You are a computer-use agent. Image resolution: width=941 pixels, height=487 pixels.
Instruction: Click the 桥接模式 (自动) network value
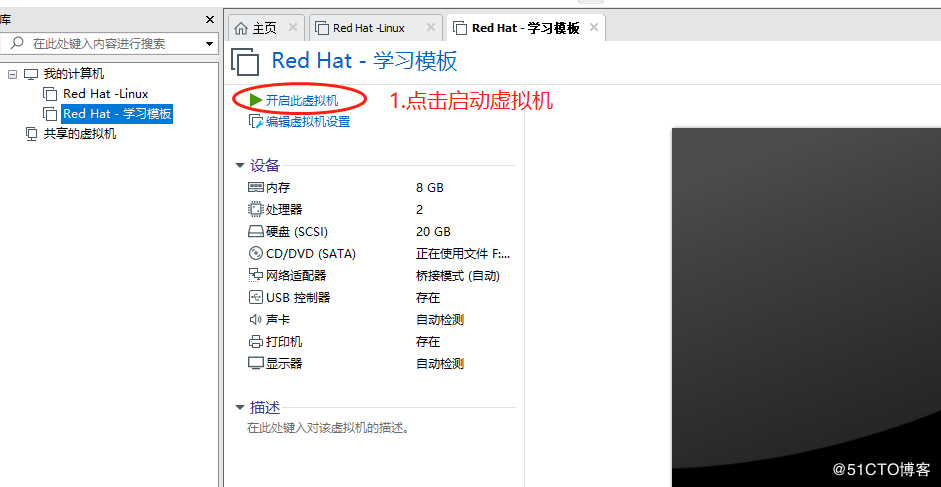(458, 276)
